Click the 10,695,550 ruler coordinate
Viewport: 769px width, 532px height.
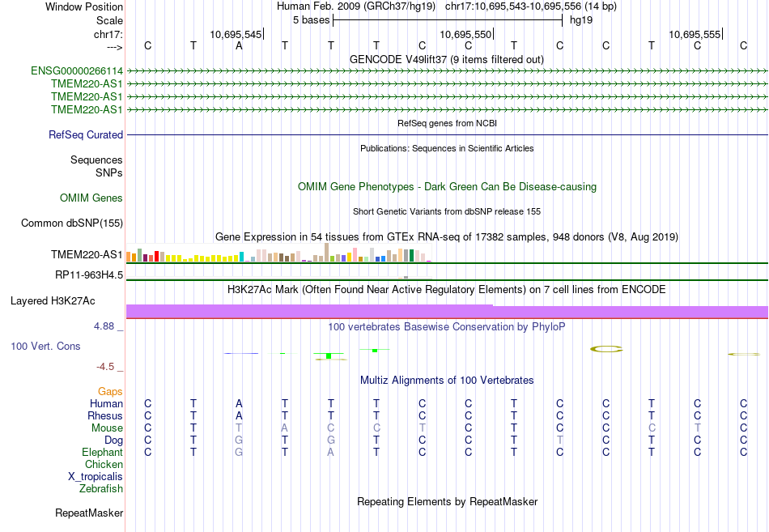pyautogui.click(x=465, y=34)
